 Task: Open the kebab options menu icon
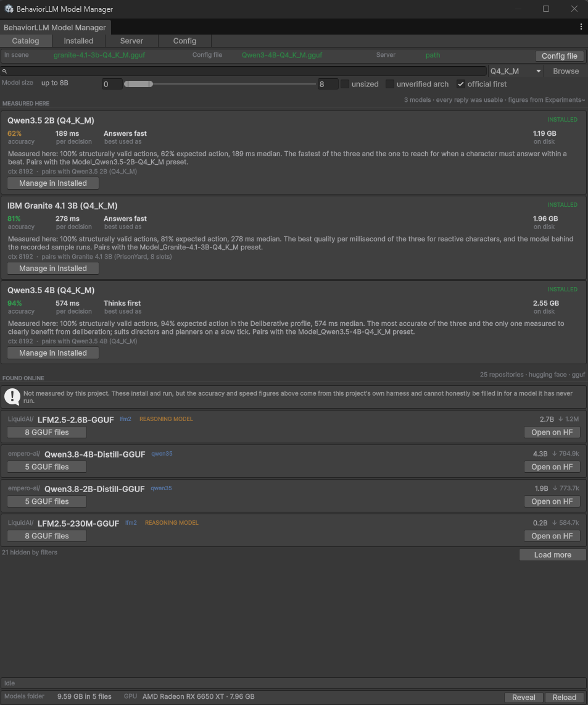581,27
